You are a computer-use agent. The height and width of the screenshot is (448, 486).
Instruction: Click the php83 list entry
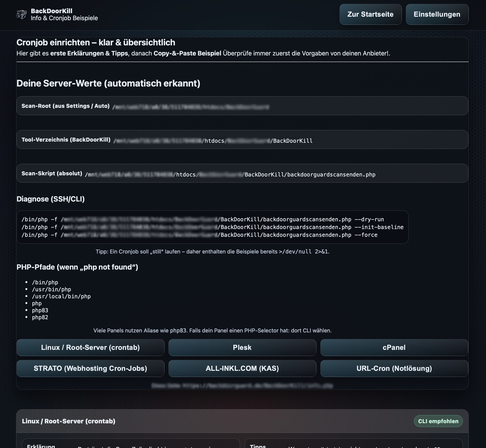coord(40,310)
